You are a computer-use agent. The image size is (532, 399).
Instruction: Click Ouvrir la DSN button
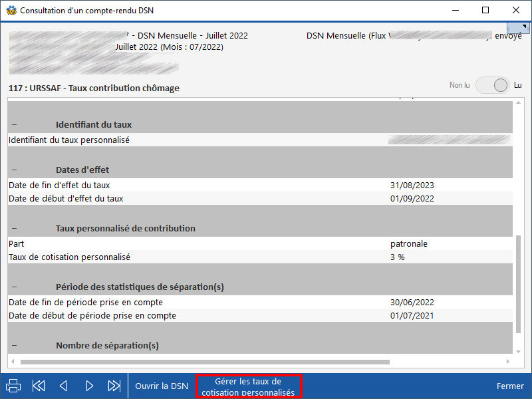(162, 386)
